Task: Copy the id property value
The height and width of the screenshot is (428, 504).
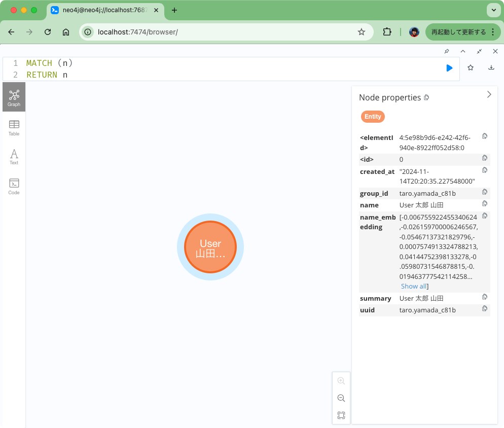Action: (485, 158)
